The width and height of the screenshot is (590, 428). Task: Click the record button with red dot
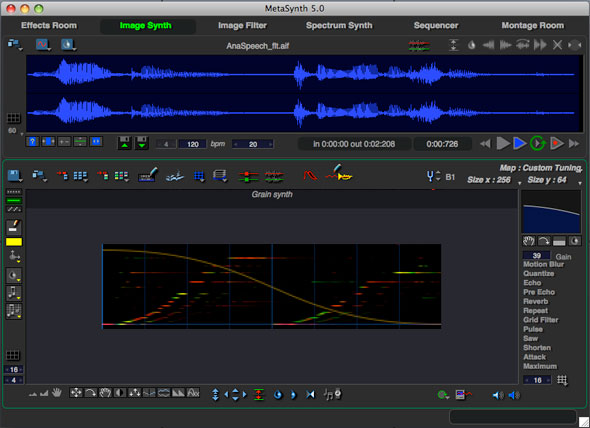pyautogui.click(x=557, y=143)
